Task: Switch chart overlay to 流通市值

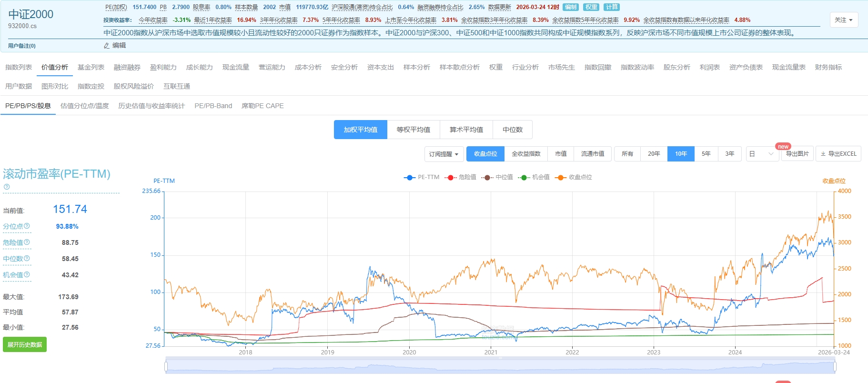Action: pos(593,154)
